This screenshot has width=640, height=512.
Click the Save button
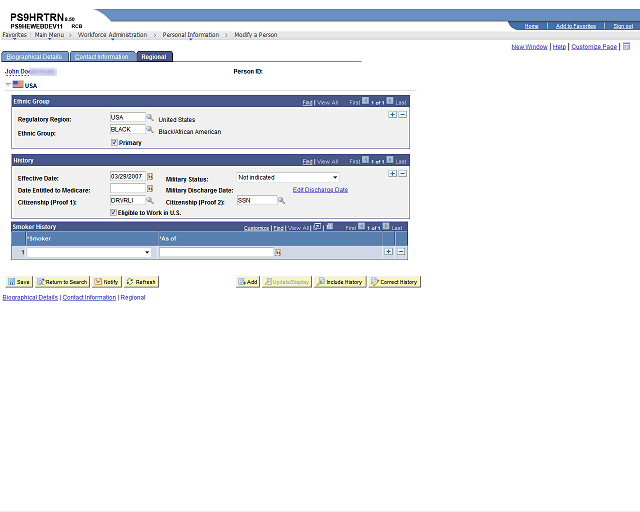19,282
